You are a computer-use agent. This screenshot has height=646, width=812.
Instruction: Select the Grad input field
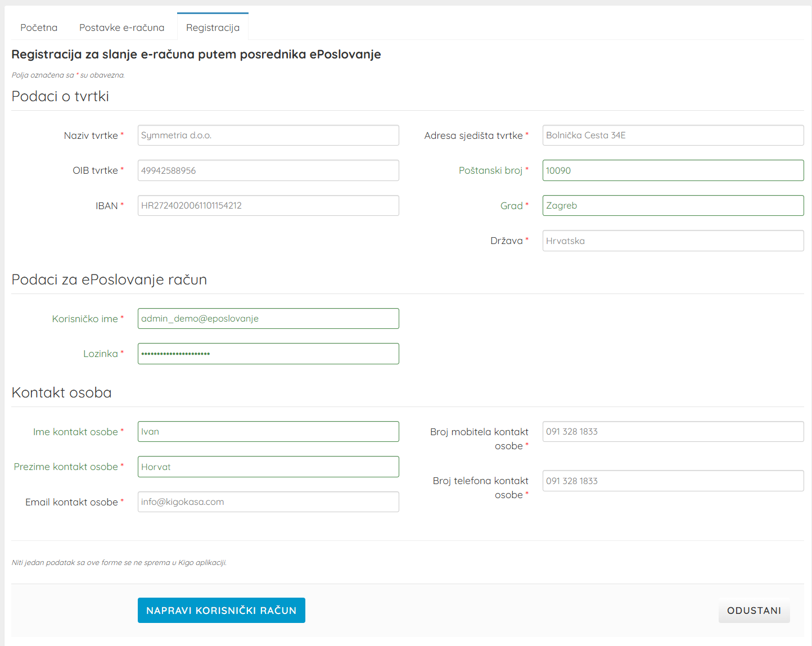point(673,206)
